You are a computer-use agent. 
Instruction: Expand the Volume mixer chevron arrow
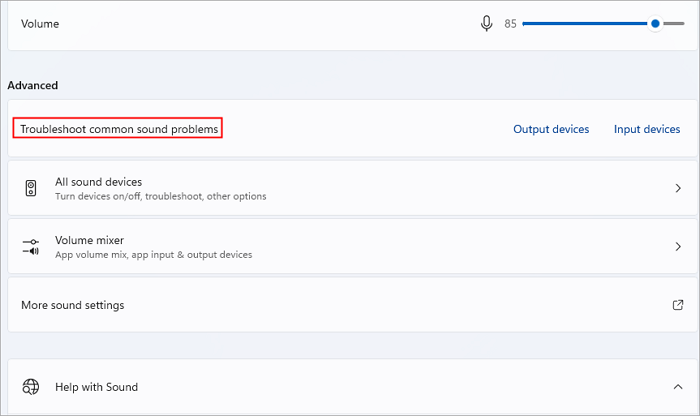coord(680,247)
